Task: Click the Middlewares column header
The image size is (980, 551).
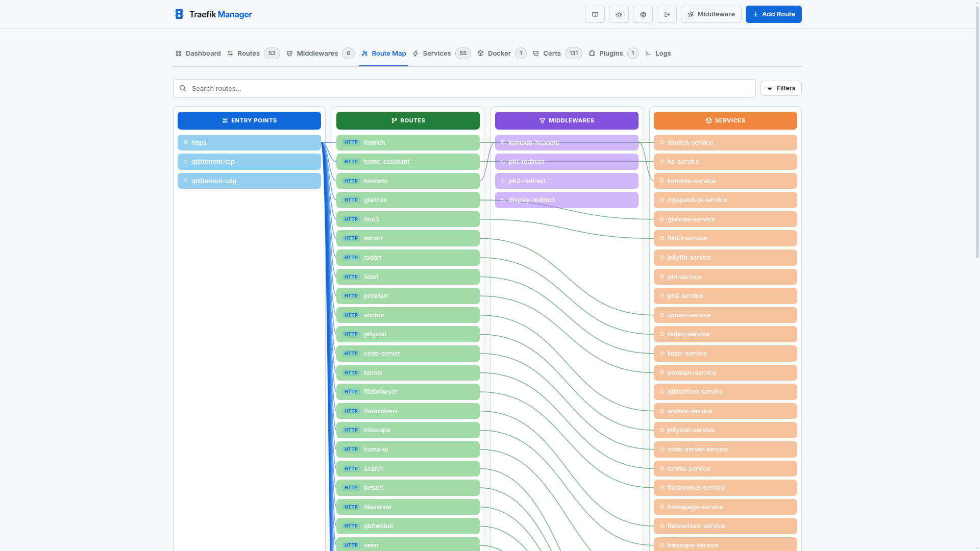Action: click(566, 120)
